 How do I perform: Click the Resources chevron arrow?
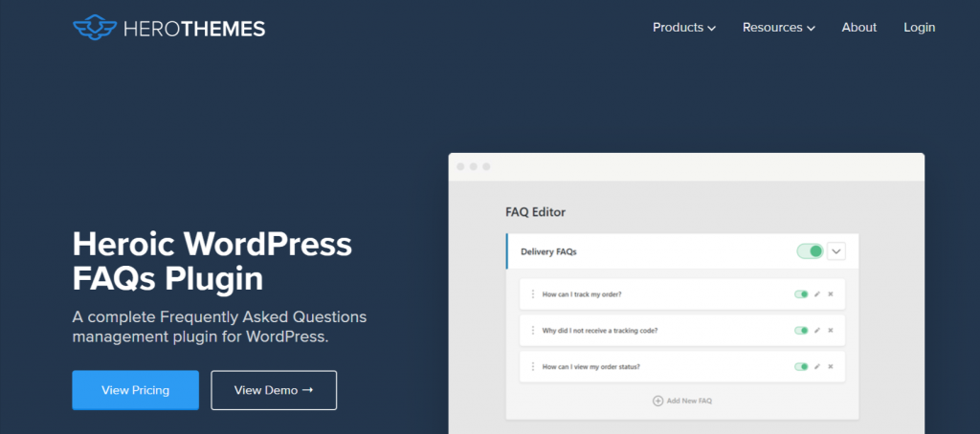pyautogui.click(x=812, y=29)
